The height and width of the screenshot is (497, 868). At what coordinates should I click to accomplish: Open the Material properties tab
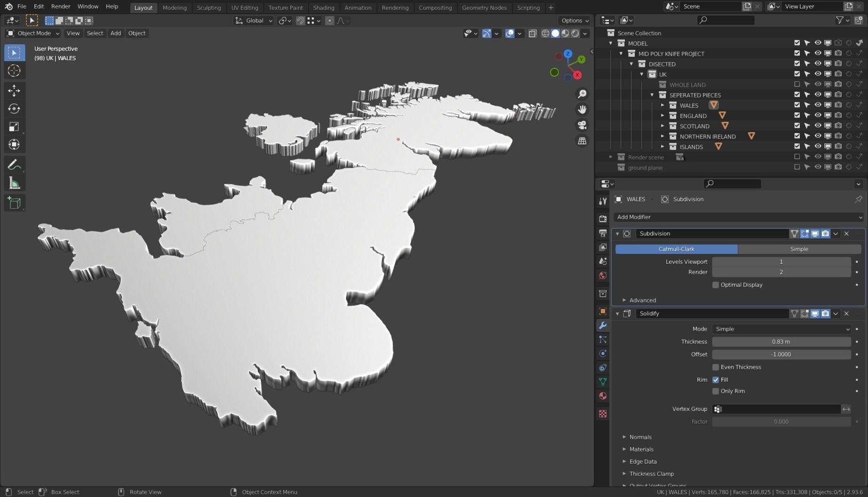click(x=603, y=396)
